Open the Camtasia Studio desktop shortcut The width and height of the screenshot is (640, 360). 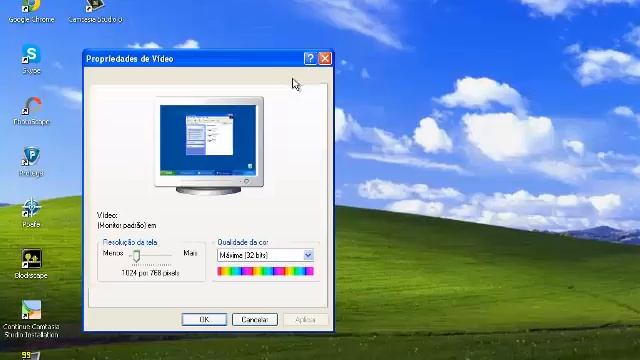point(95,11)
